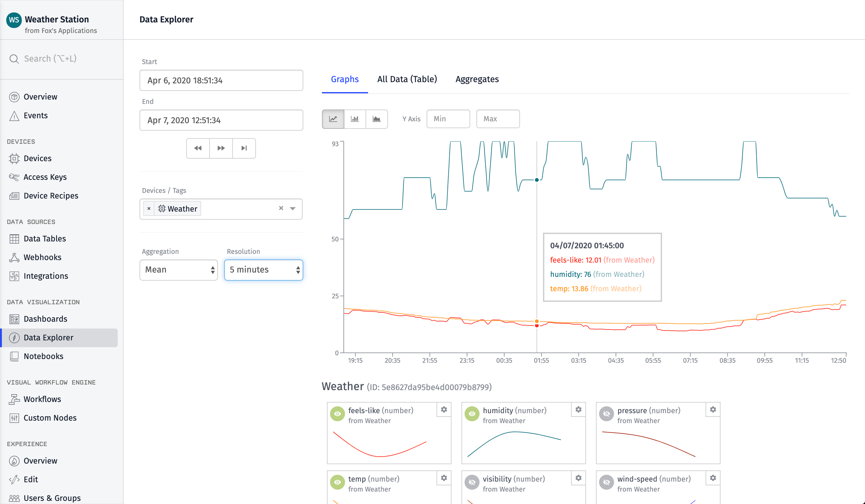Click the pressure sparkline thumbnail
This screenshot has height=504, width=865.
[649, 444]
